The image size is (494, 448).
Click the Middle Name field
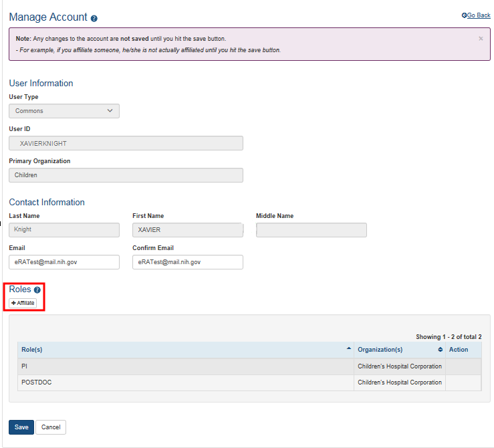312,230
